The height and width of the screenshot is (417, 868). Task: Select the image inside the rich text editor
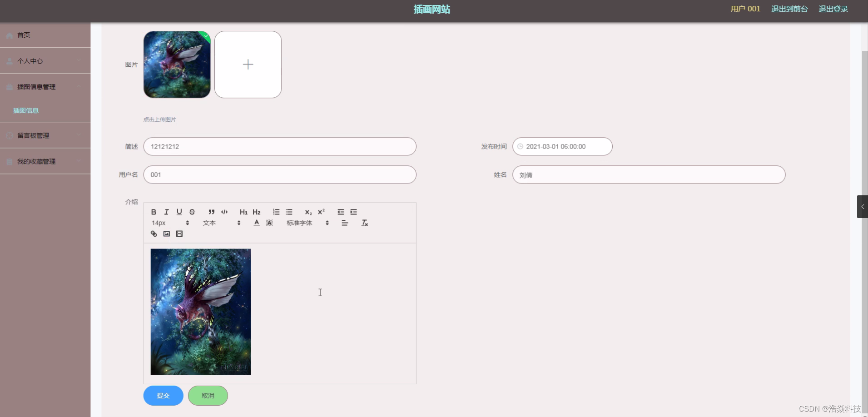201,312
